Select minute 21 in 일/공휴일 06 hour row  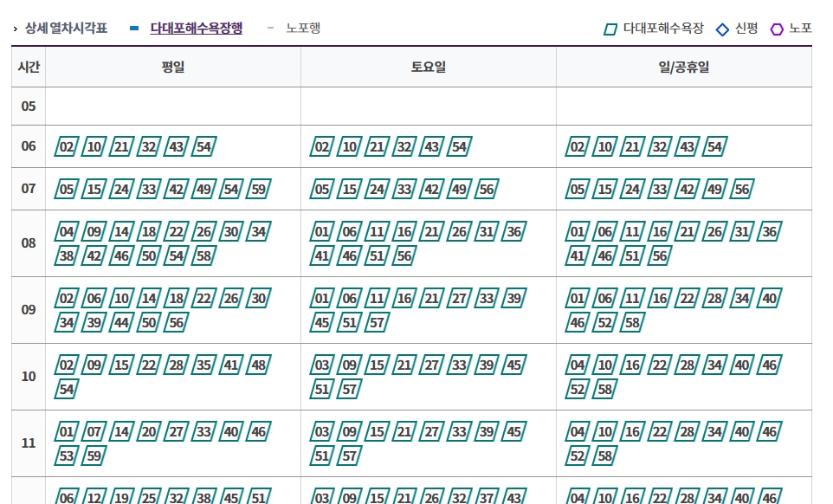click(x=632, y=146)
